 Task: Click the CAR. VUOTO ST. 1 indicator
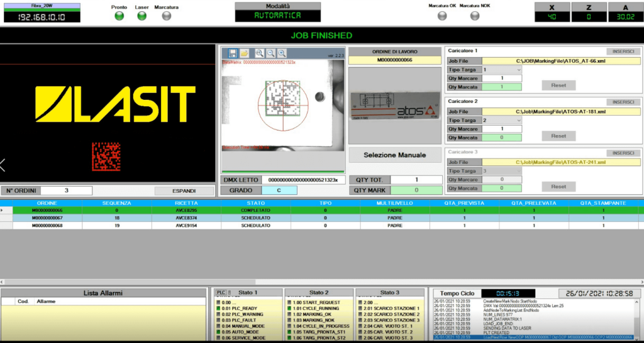(x=360, y=326)
